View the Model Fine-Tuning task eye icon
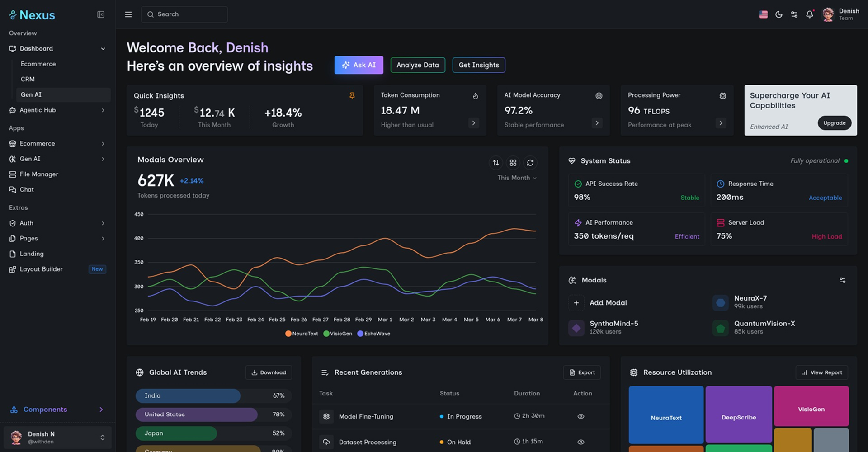Image resolution: width=868 pixels, height=452 pixels. (x=580, y=416)
